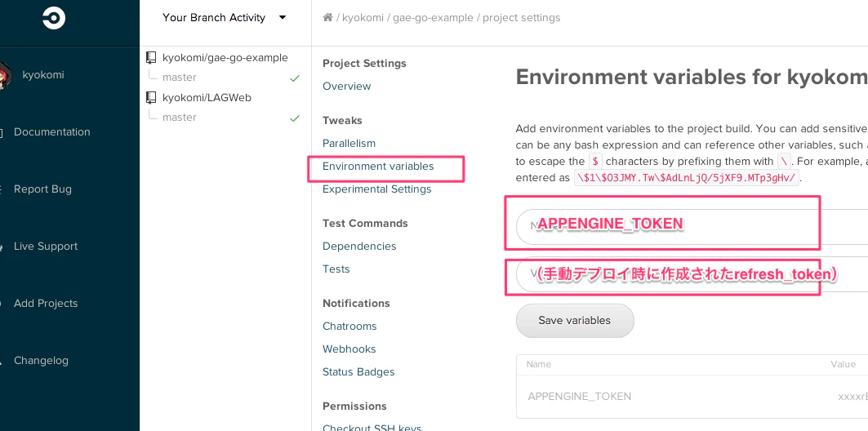Viewport: 868px width, 431px height.
Task: Open Status Badges settings
Action: [x=358, y=371]
